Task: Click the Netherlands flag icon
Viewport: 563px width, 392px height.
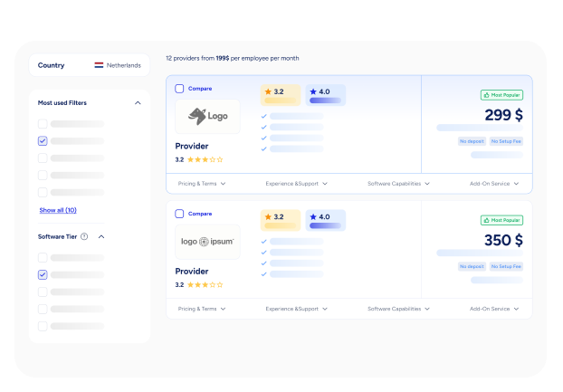Action: 99,65
